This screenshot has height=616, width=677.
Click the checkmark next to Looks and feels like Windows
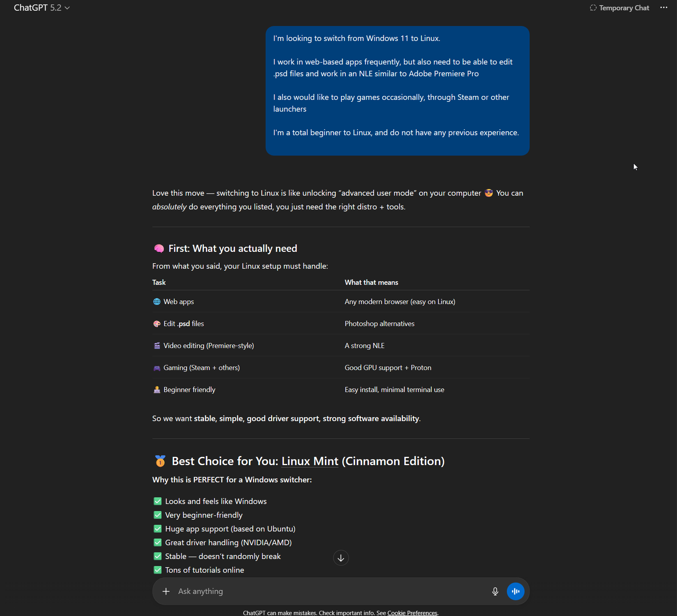click(158, 501)
